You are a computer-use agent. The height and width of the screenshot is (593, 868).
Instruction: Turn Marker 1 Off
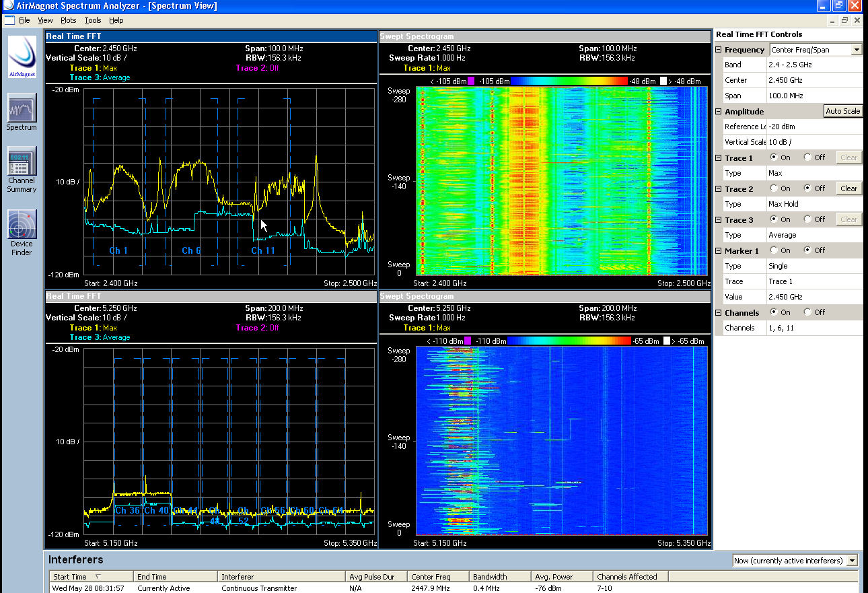[x=807, y=250]
